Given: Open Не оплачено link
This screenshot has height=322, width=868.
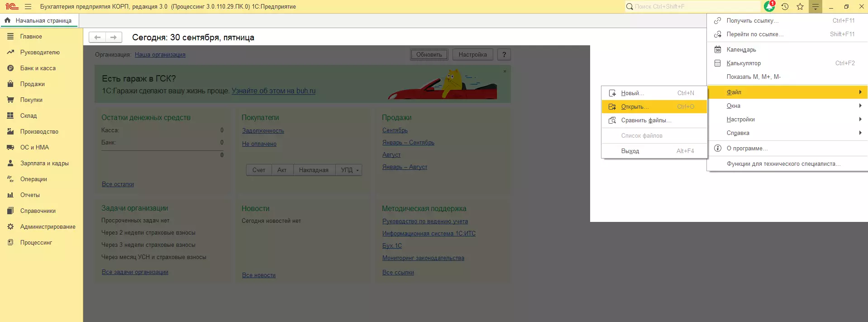Looking at the screenshot, I should coord(259,144).
